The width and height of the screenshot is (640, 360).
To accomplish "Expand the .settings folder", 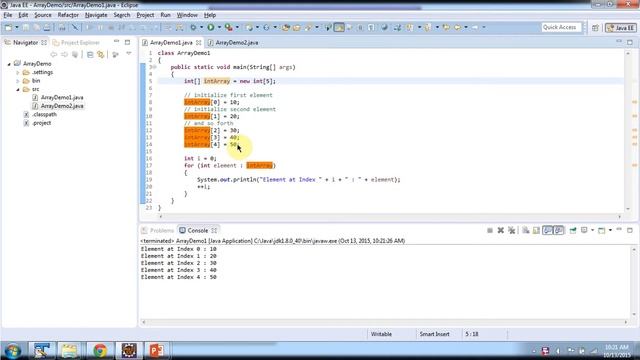I will pyautogui.click(x=18, y=73).
